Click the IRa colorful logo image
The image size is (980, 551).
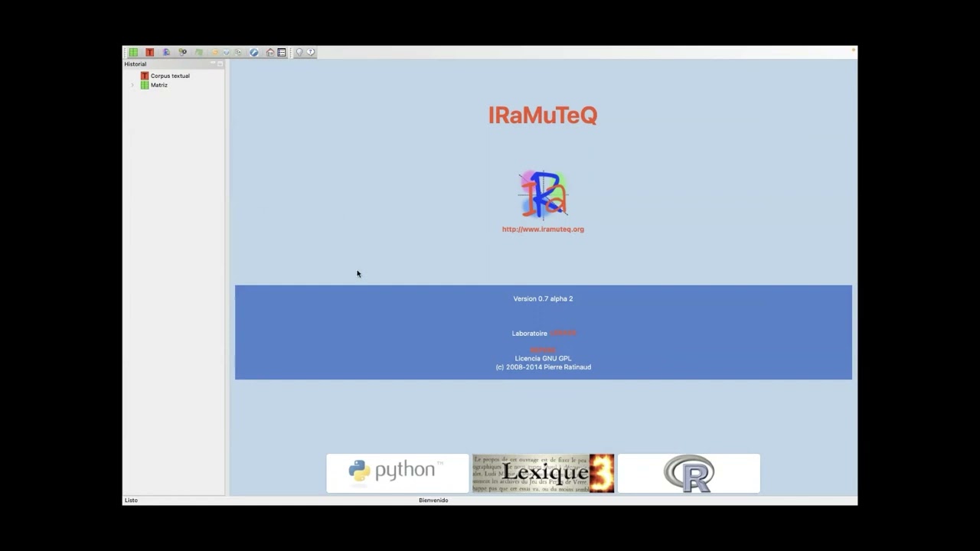coord(543,194)
